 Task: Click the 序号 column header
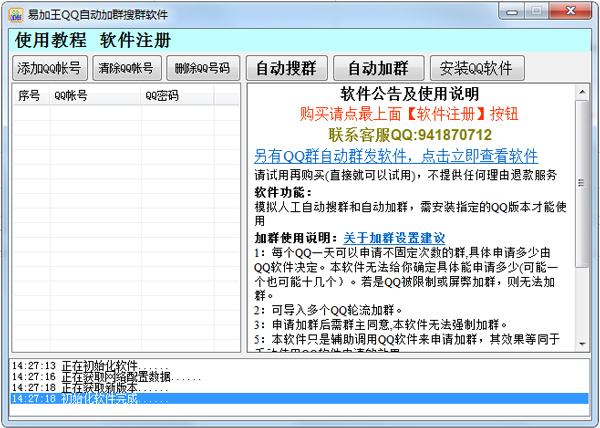point(30,96)
